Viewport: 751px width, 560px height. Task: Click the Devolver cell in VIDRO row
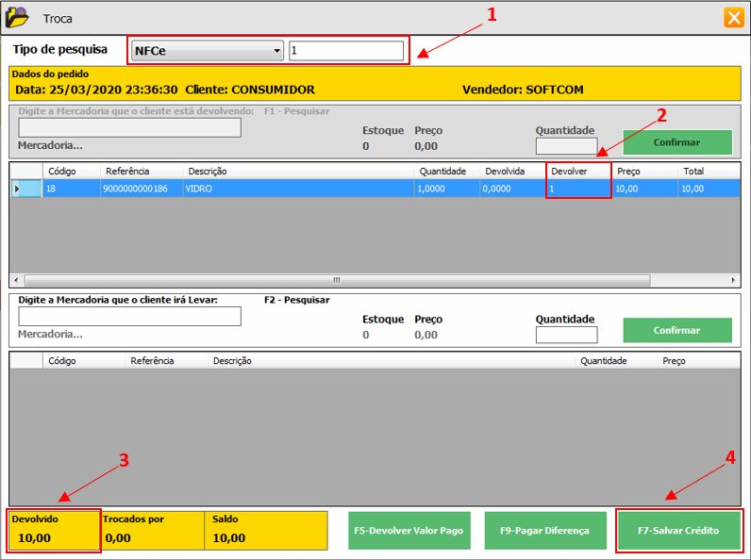[x=577, y=189]
